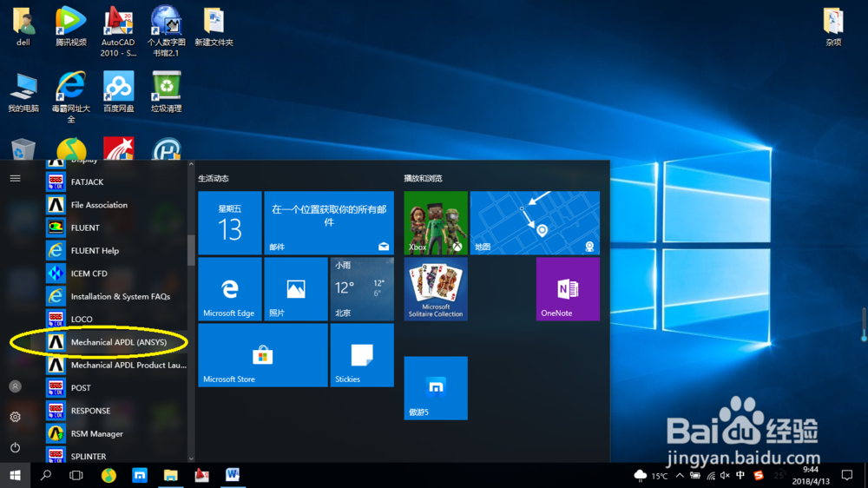Select 百度网盘 desktop shortcut
This screenshot has height=488, width=868.
[118, 93]
